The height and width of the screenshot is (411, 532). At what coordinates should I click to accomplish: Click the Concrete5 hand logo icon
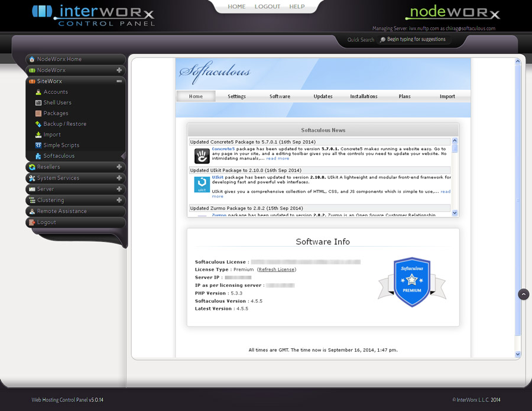point(202,156)
